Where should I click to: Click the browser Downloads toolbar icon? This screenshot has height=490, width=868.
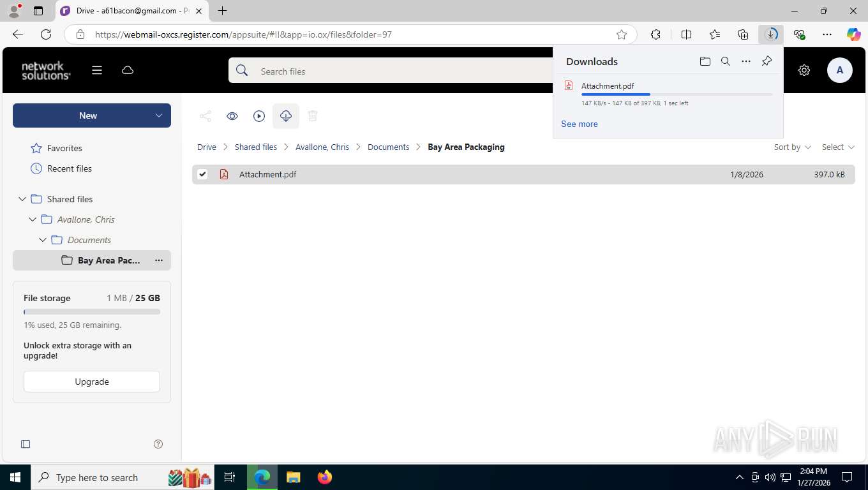(772, 34)
